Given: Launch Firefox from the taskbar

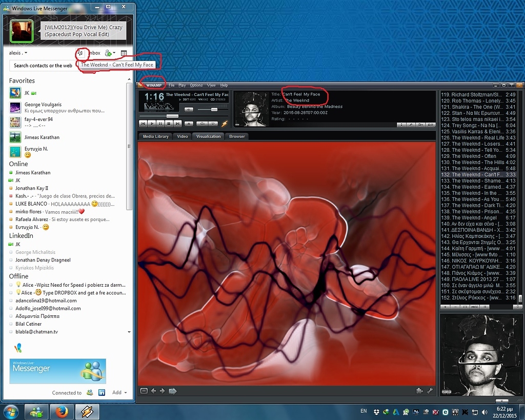Looking at the screenshot, I should [62, 411].
